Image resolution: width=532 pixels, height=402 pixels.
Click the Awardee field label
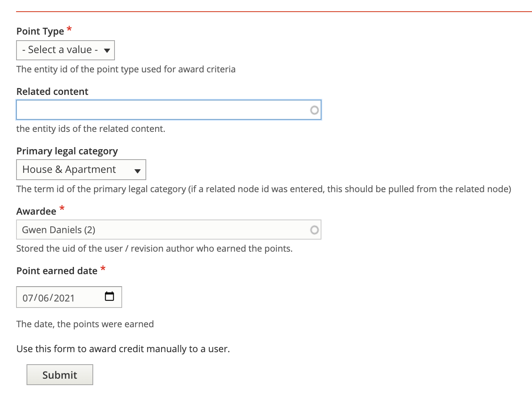36,211
